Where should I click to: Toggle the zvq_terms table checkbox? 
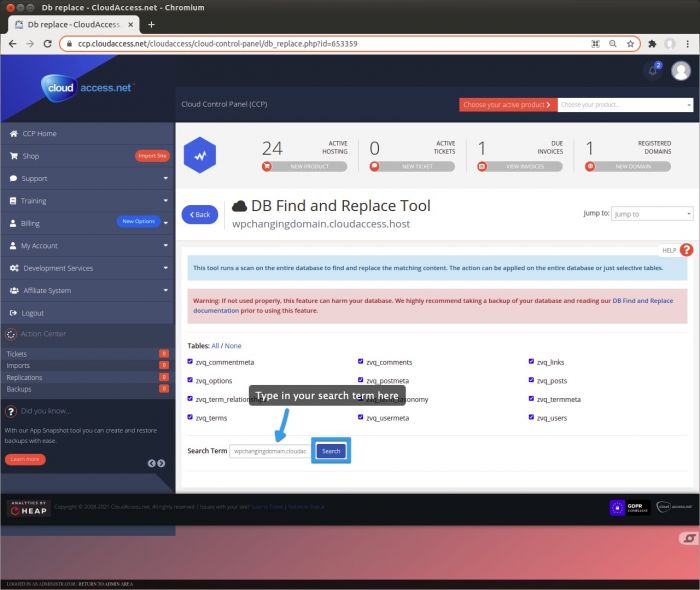(190, 417)
